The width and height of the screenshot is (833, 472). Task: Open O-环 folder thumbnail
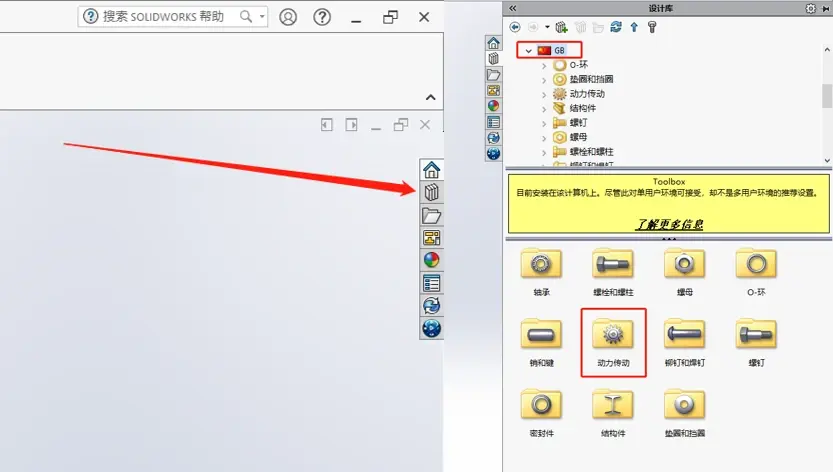(756, 264)
